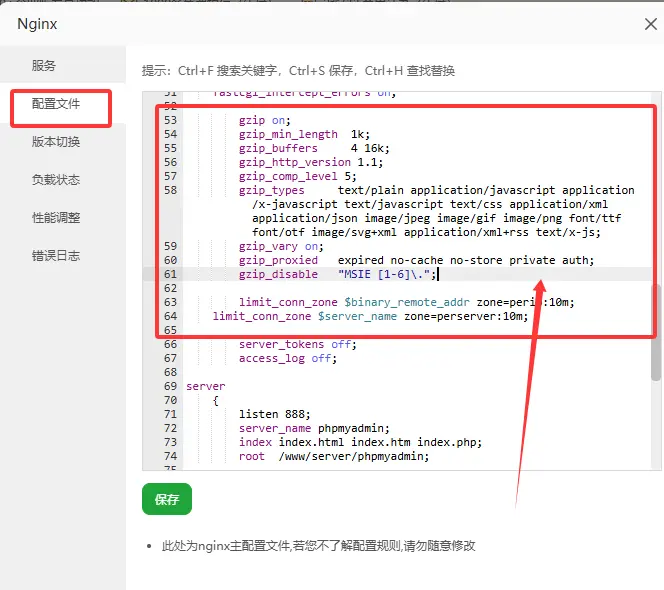Go to 性能调整 tab
This screenshot has width=664, height=590.
pyautogui.click(x=63, y=218)
